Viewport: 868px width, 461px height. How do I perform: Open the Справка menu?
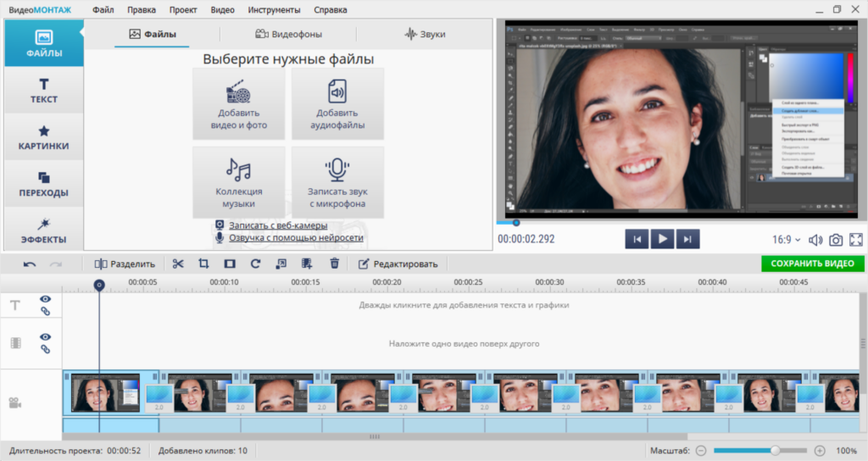coord(331,10)
